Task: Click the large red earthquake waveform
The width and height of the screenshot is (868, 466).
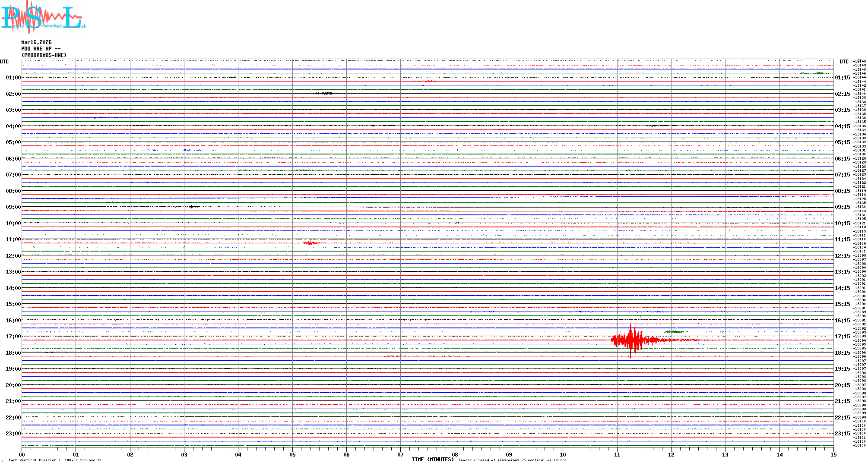Action: (x=630, y=340)
